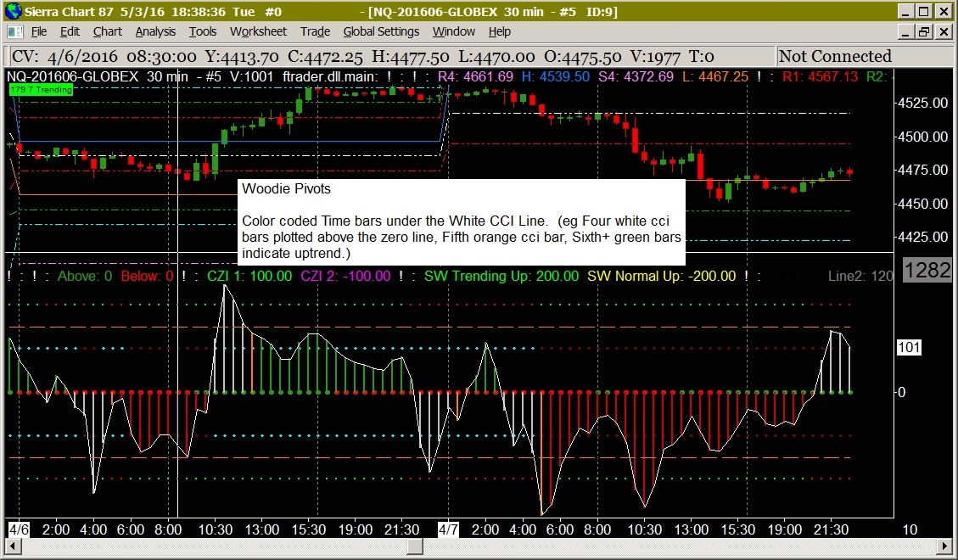The width and height of the screenshot is (958, 560).
Task: Click the 4475.00 price scale label
Action: 922,170
